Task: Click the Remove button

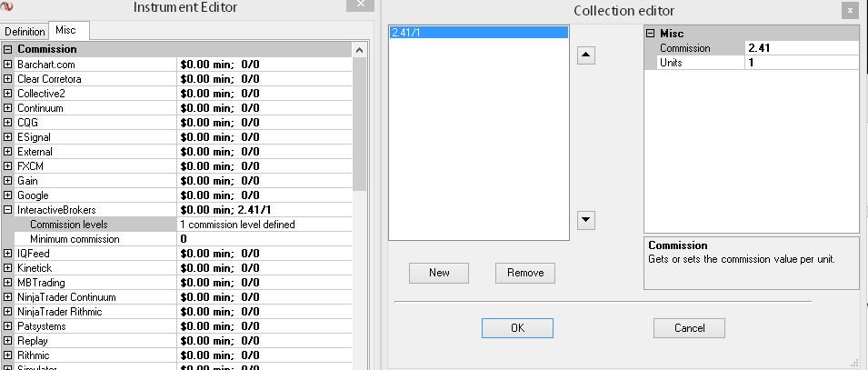Action: pyautogui.click(x=525, y=273)
